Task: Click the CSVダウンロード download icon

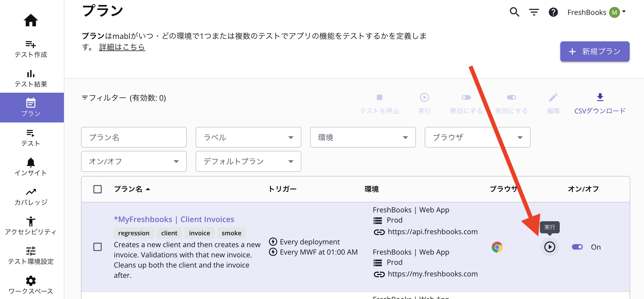Action: click(x=600, y=97)
